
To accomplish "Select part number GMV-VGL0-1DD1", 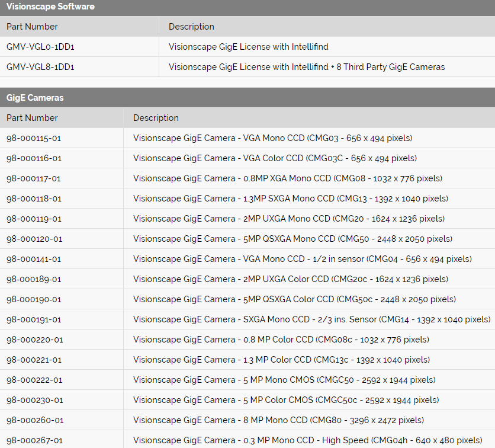I will click(40, 47).
